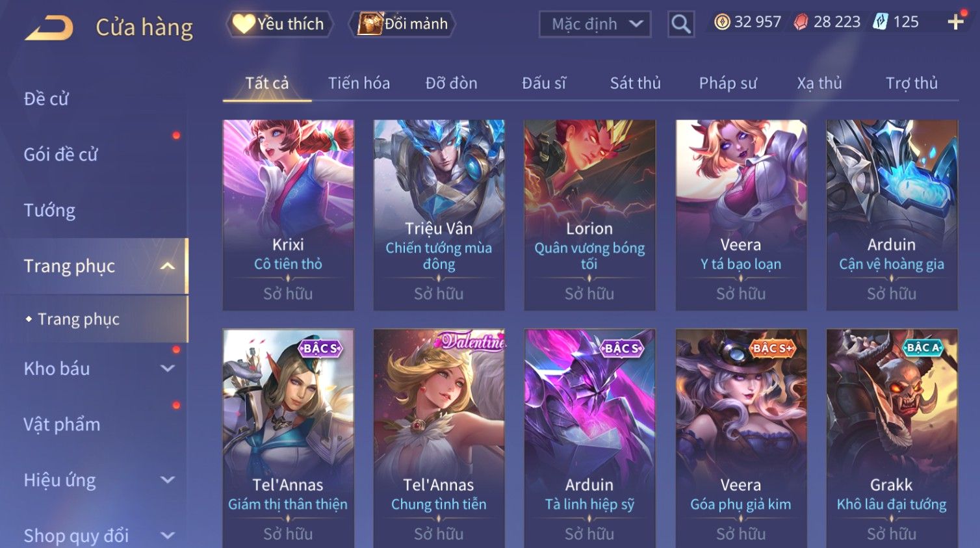Open Tướng in the sidebar
This screenshot has height=548, width=980.
(50, 211)
